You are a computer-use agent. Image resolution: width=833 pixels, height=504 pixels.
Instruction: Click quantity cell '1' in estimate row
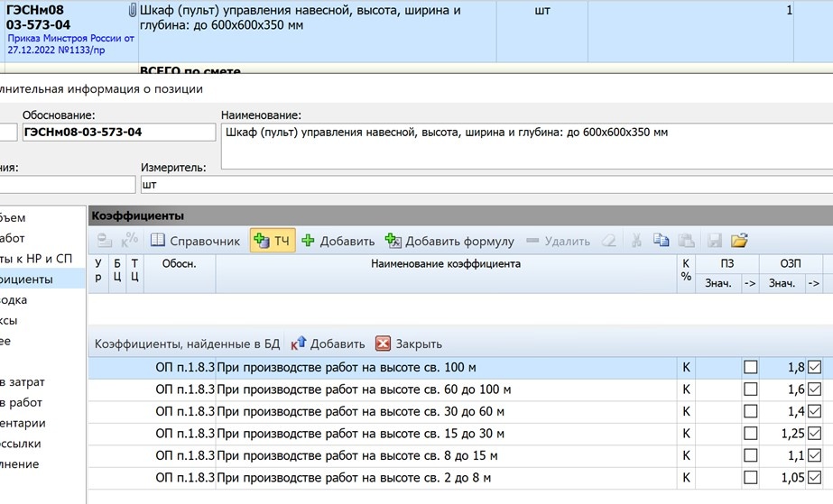[x=690, y=32]
